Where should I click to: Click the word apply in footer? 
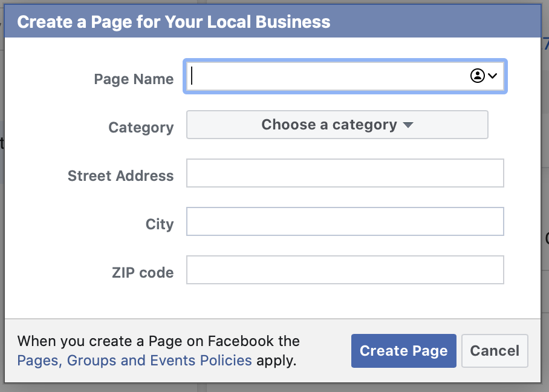pos(276,361)
